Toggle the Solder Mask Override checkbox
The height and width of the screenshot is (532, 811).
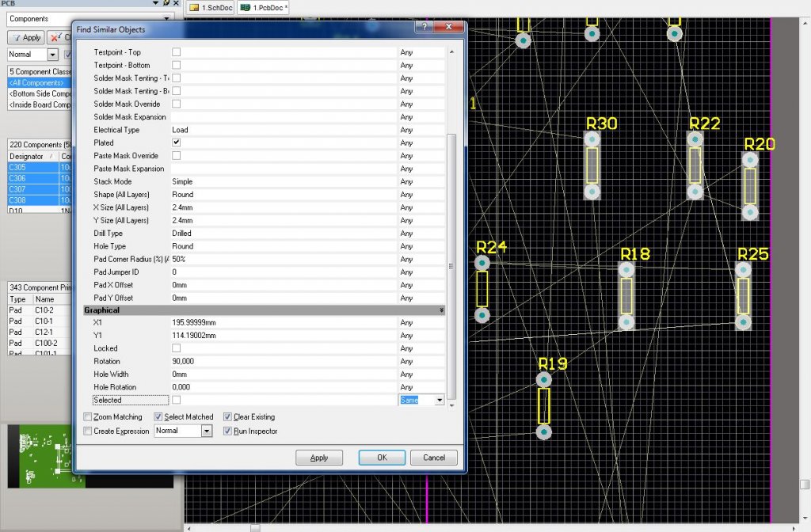(177, 104)
